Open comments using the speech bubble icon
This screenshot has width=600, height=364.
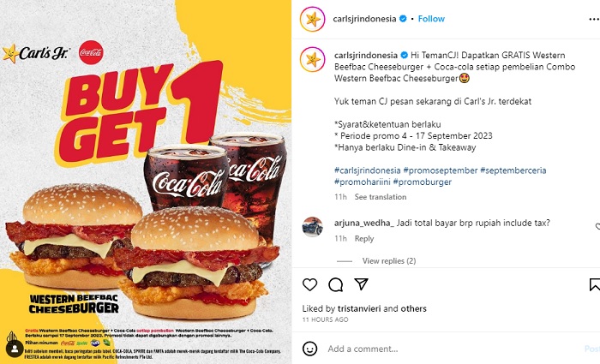(x=336, y=284)
